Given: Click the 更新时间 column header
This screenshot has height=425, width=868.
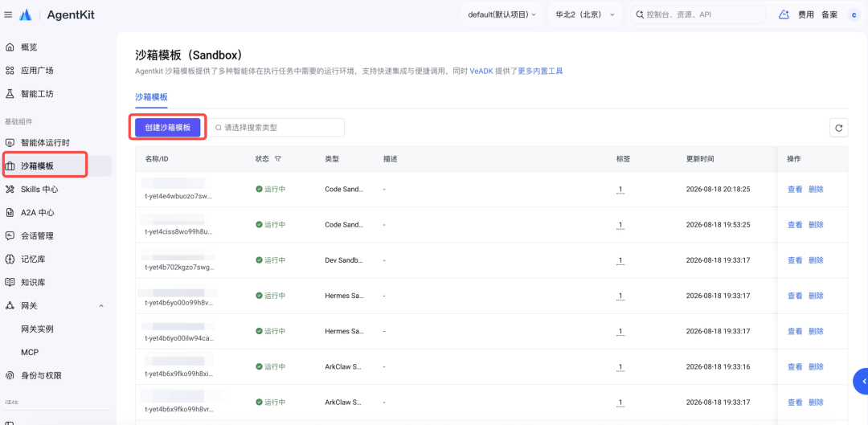Looking at the screenshot, I should click(x=700, y=159).
